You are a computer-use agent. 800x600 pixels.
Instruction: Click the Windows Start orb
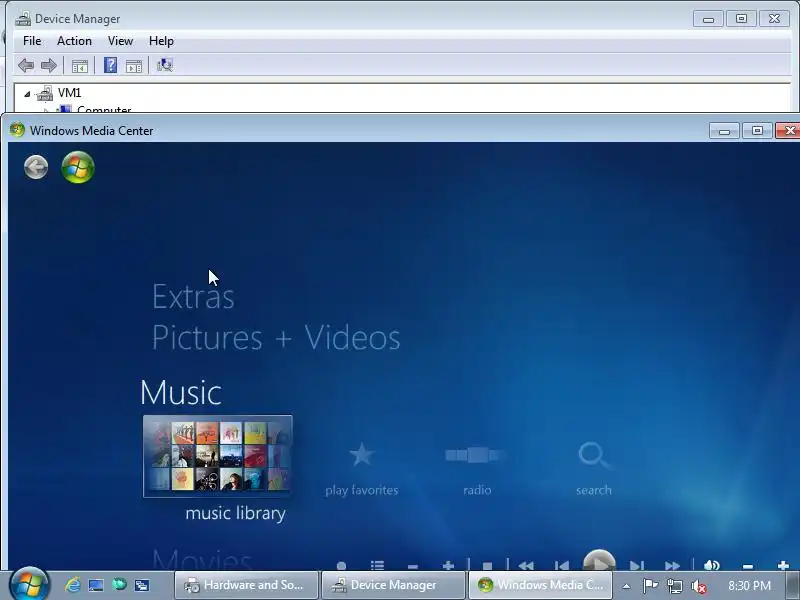tap(29, 584)
